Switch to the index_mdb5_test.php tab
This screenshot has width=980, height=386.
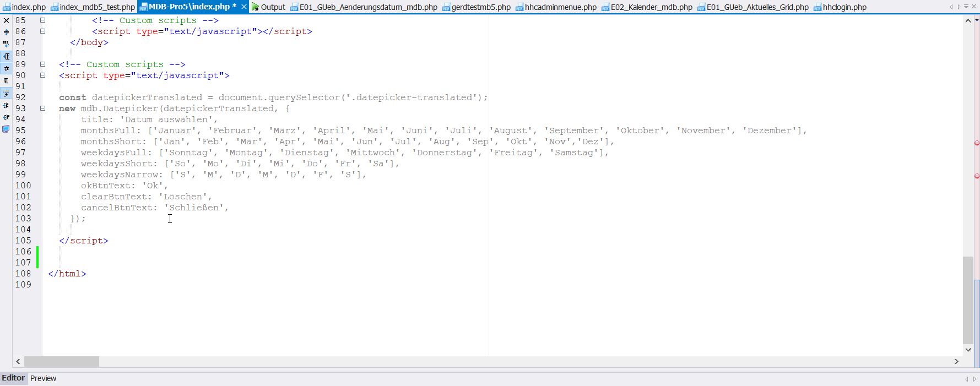pos(93,7)
